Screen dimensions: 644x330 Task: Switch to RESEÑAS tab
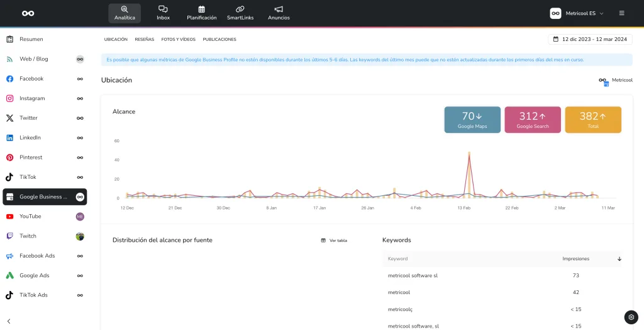click(145, 40)
